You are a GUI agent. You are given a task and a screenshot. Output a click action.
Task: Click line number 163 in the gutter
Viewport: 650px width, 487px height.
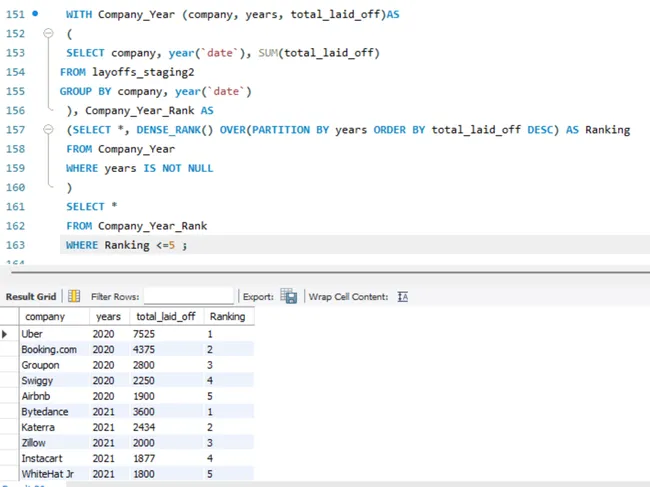(x=15, y=245)
